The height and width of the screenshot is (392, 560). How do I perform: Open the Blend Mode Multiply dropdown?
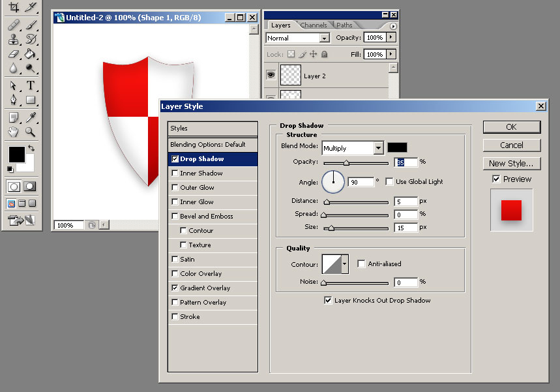point(378,148)
